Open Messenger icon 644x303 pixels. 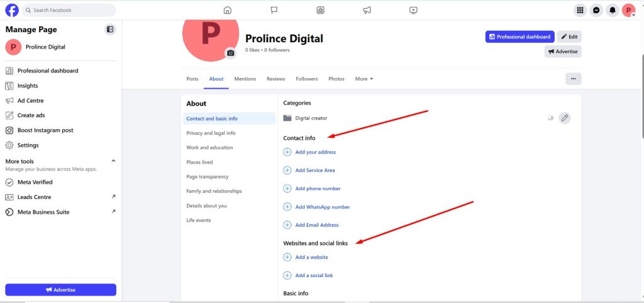point(596,10)
